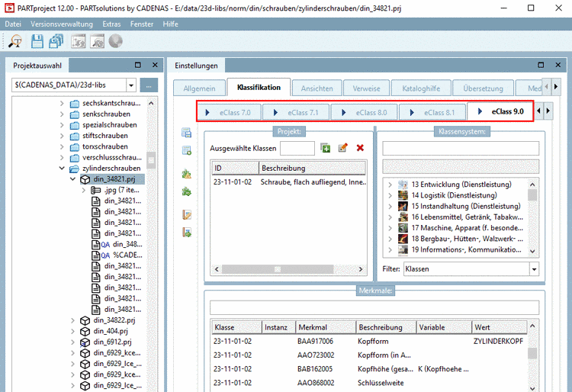Select din_404.prj in project tree
The height and width of the screenshot is (392, 572).
tap(111, 332)
